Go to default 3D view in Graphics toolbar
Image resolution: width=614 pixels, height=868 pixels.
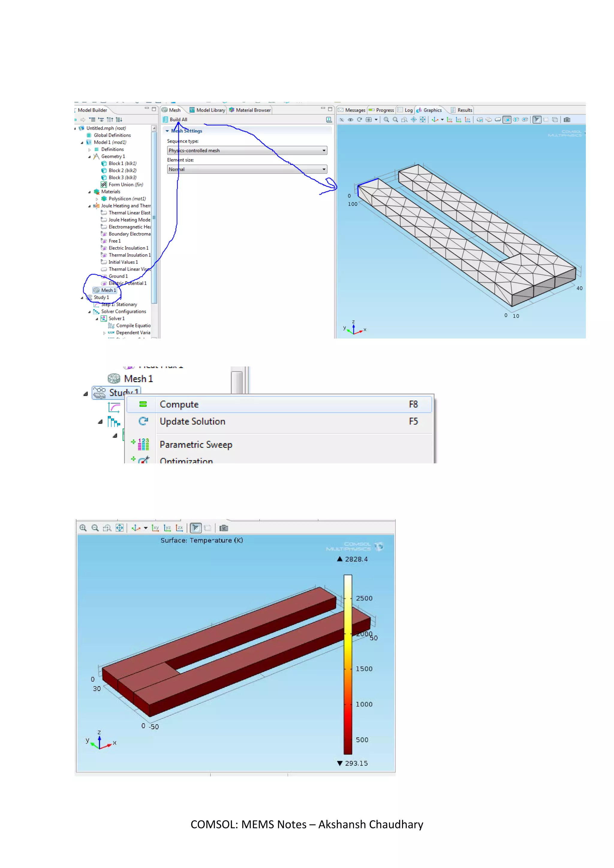click(x=435, y=120)
